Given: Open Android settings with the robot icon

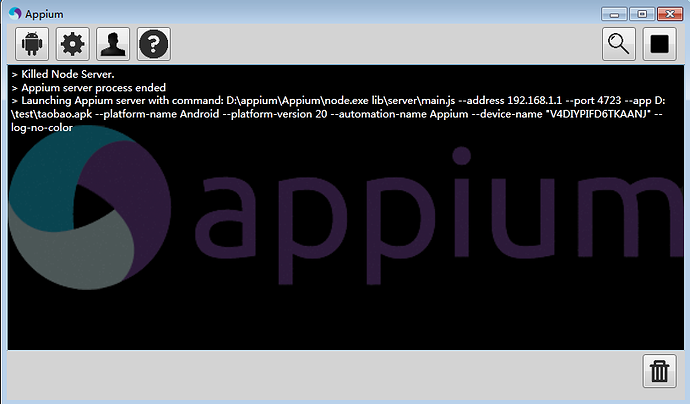Looking at the screenshot, I should [x=32, y=44].
